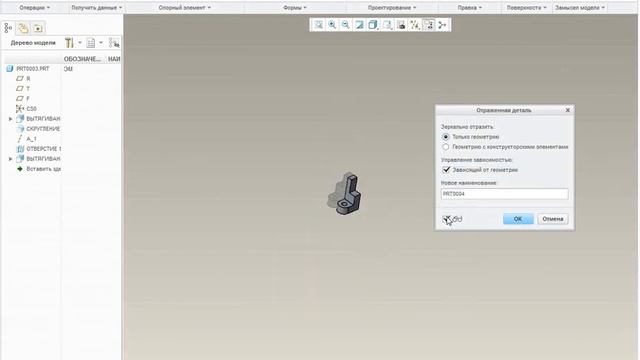Toggle the spin center icon

pos(442,25)
